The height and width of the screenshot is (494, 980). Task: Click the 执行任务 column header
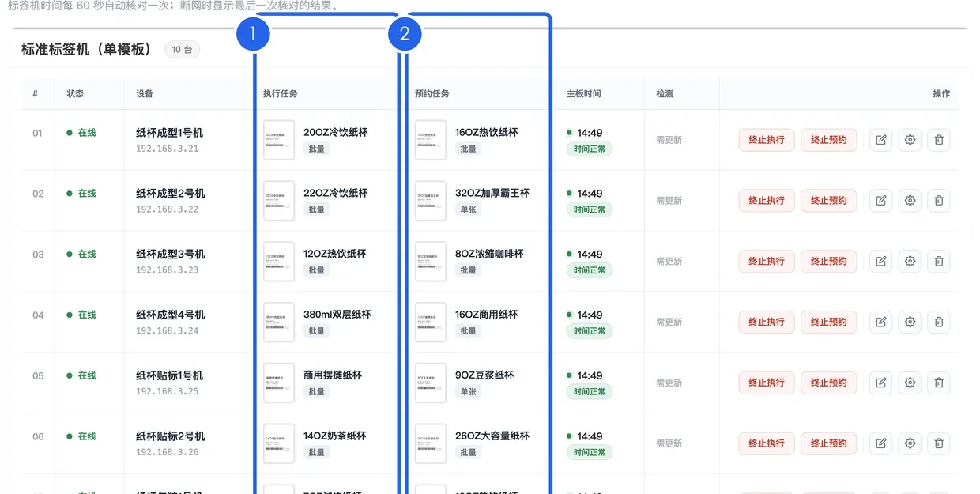tap(281, 93)
